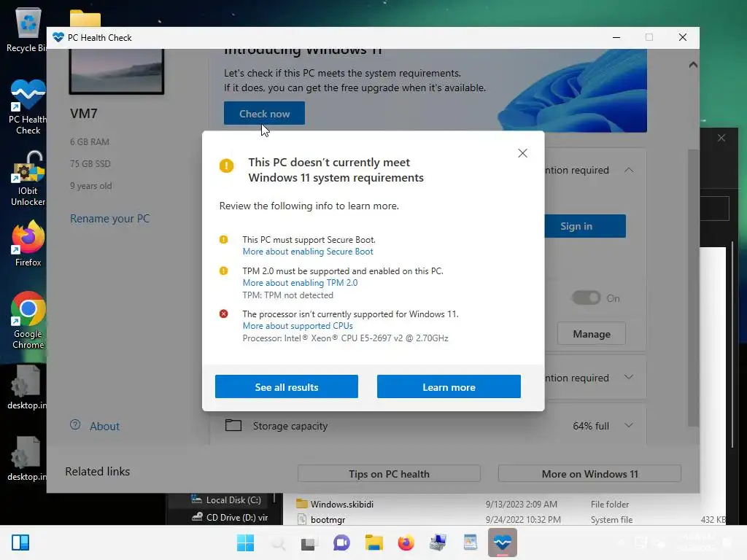Close the requirements dialog with X
Screen dimensions: 747x560
[x=522, y=153]
